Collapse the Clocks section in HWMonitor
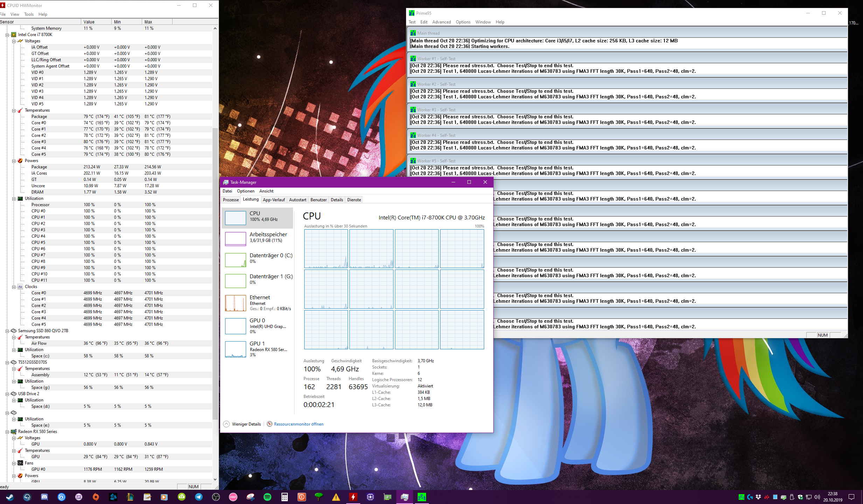 [14, 287]
